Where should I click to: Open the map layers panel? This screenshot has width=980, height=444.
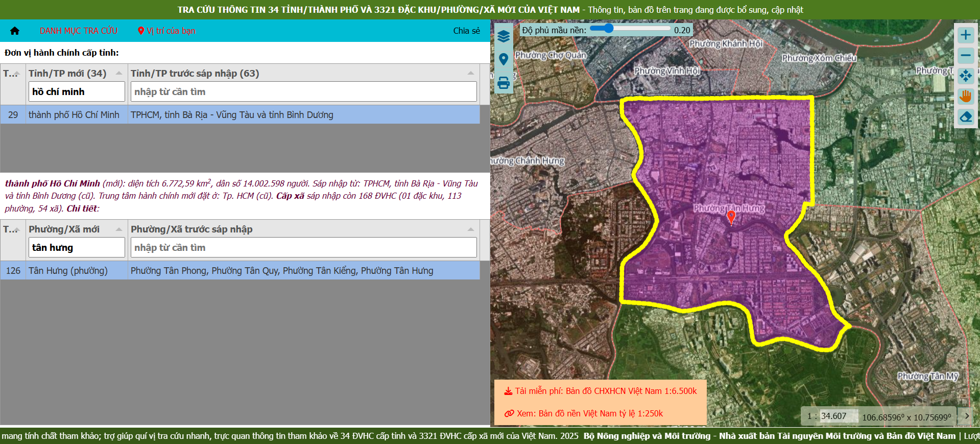504,36
